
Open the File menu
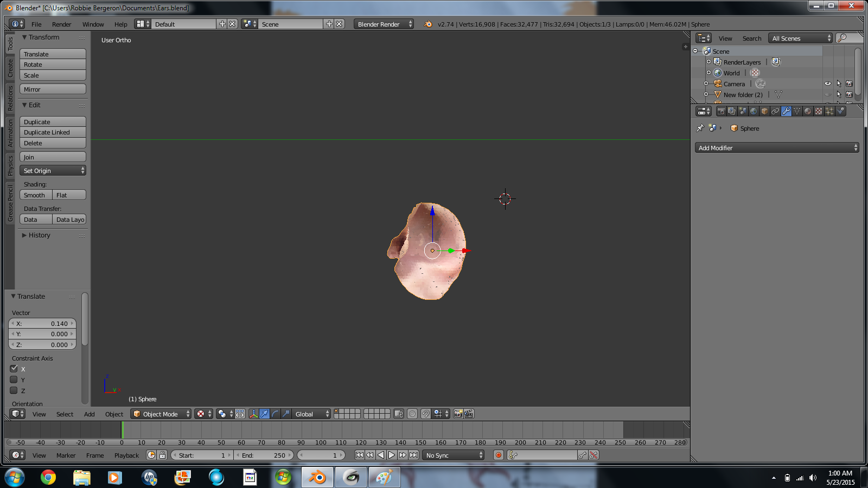pyautogui.click(x=36, y=24)
